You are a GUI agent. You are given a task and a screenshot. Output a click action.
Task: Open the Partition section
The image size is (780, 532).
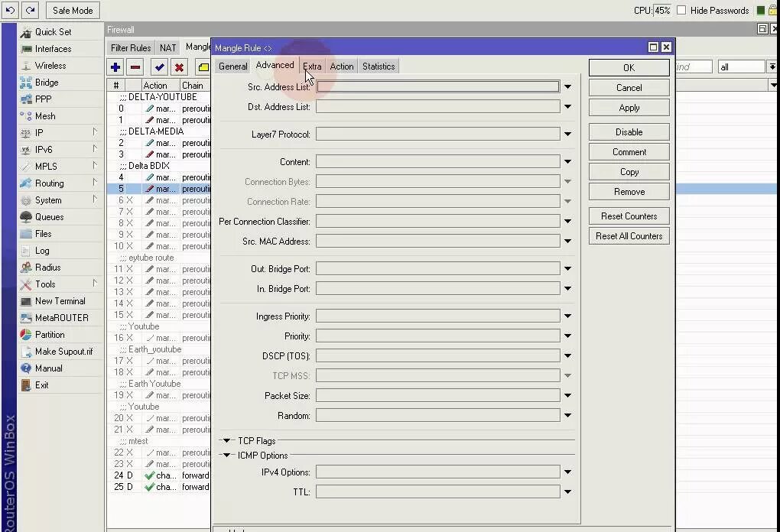point(50,335)
